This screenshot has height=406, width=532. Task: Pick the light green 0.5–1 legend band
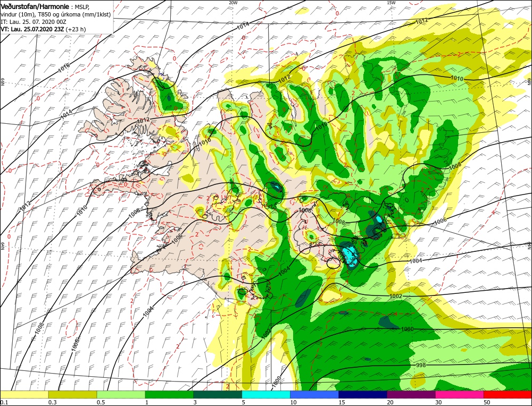pyautogui.click(x=121, y=394)
